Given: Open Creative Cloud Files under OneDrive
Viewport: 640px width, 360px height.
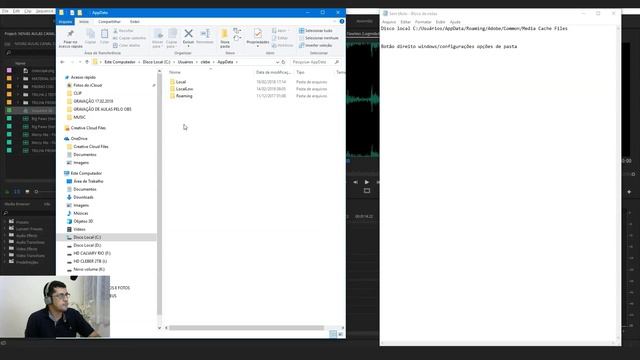Looking at the screenshot, I should (x=91, y=147).
